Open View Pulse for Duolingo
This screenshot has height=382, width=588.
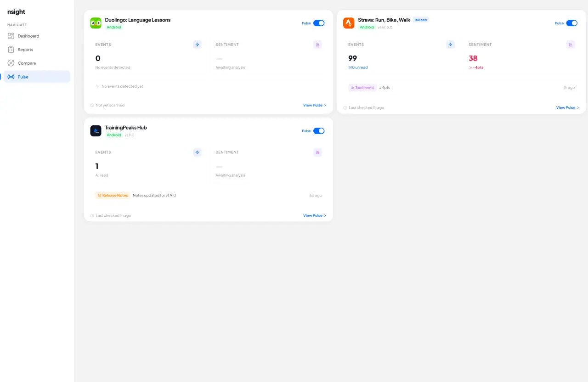pyautogui.click(x=315, y=105)
